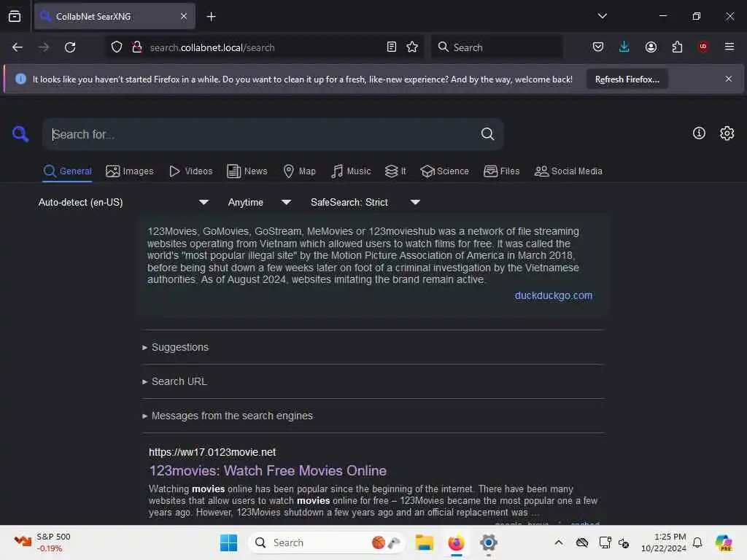This screenshot has height=560, width=747.
Task: Dismiss the Firefox refresh notification bar
Action: pos(729,79)
